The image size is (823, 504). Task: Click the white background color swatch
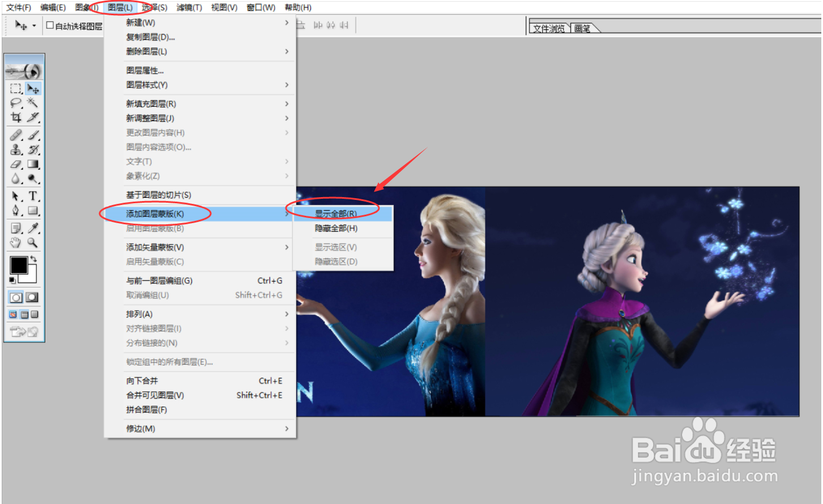(31, 277)
